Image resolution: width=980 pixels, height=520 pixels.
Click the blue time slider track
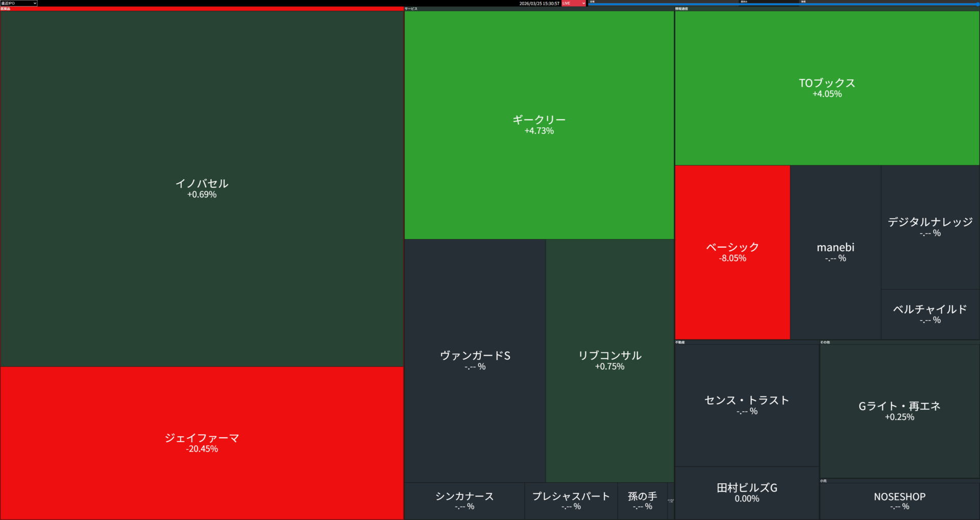pyautogui.click(x=783, y=4)
